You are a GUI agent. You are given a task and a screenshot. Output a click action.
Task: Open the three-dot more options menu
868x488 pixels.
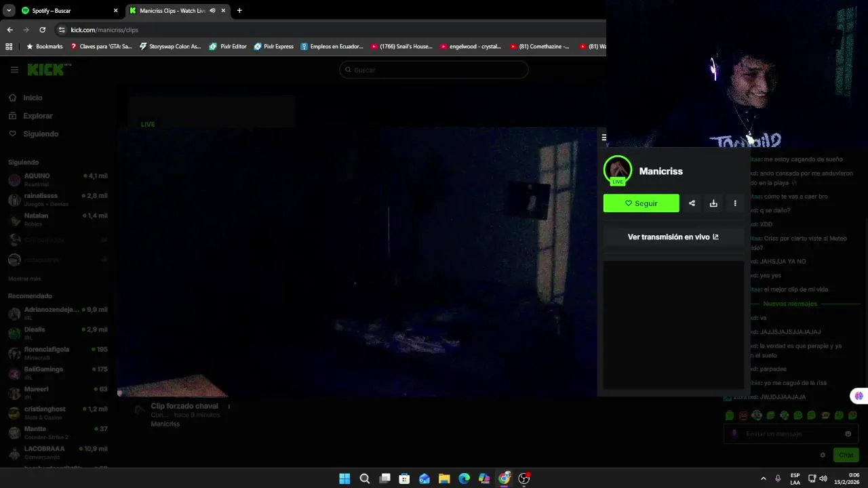[735, 203]
